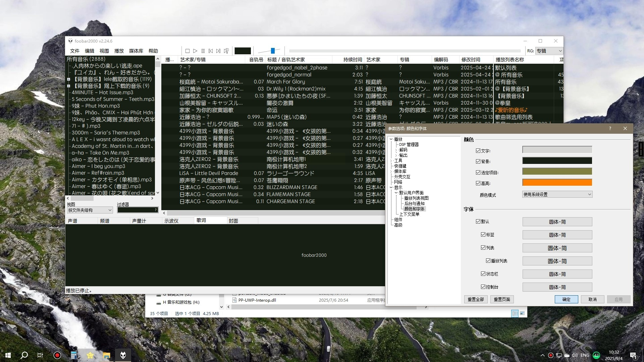
Task: Open the 媒体库 menu
Action: point(136,51)
